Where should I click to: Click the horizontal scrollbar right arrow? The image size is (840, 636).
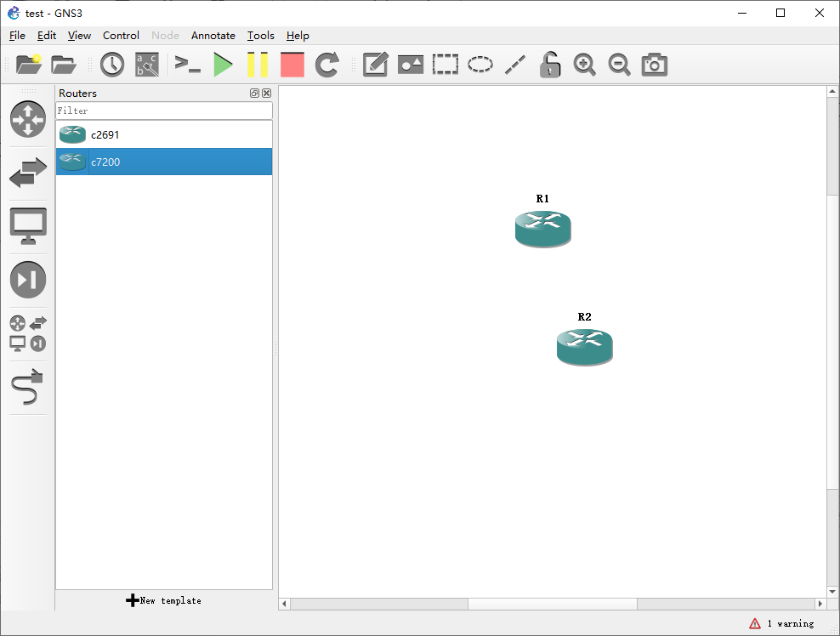(820, 604)
